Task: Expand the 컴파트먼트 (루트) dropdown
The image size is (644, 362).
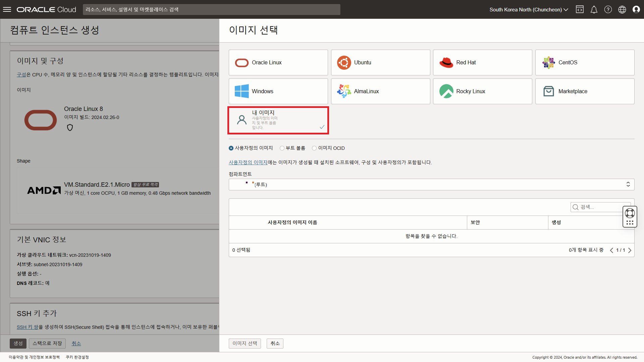Action: click(431, 184)
